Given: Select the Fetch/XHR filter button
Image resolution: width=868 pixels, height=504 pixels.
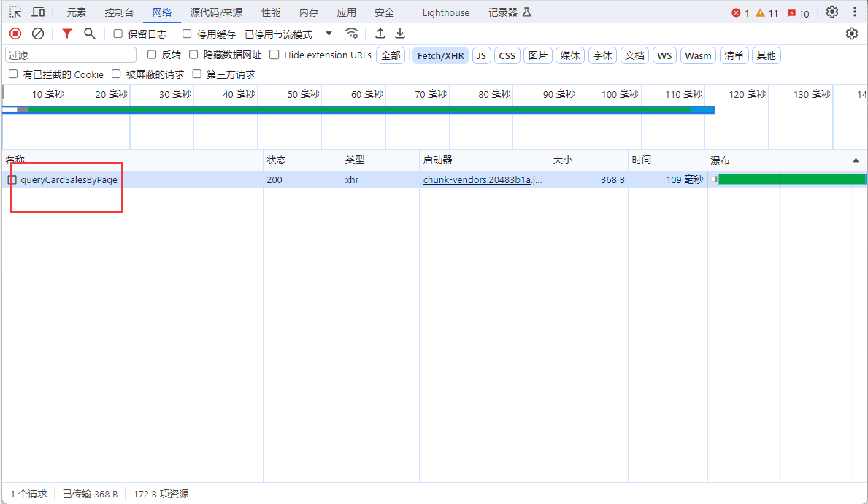Looking at the screenshot, I should tap(440, 55).
